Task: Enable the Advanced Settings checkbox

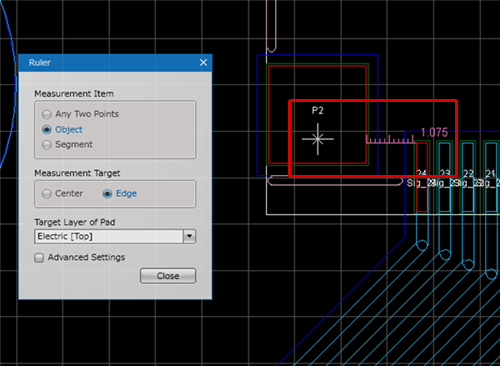Action: click(39, 258)
